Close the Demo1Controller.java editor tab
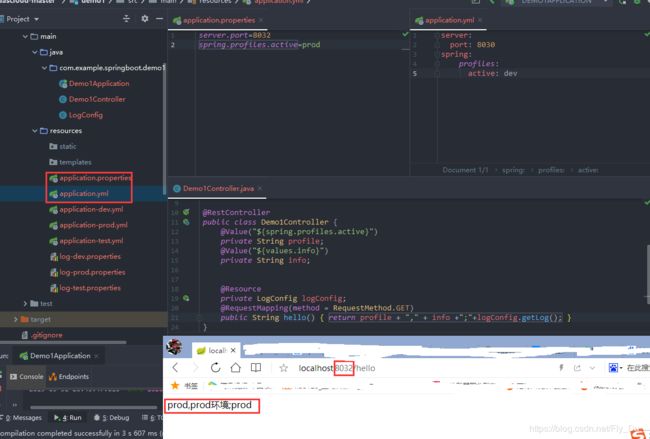 point(260,188)
